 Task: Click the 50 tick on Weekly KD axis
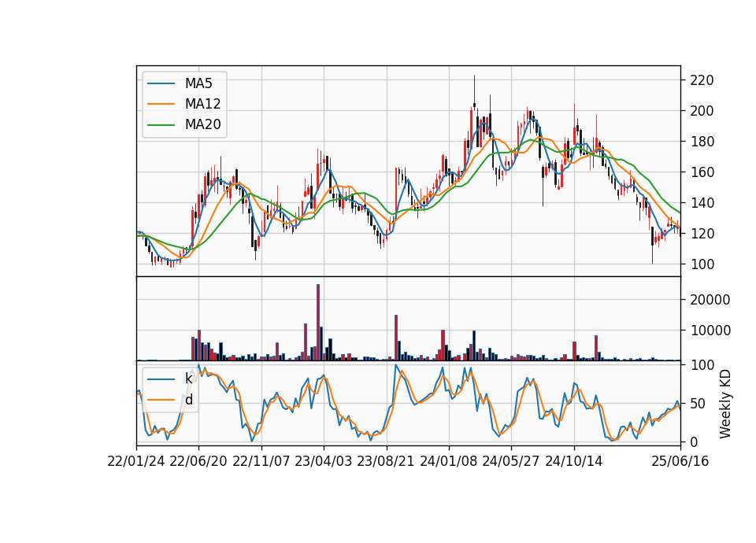click(x=698, y=403)
